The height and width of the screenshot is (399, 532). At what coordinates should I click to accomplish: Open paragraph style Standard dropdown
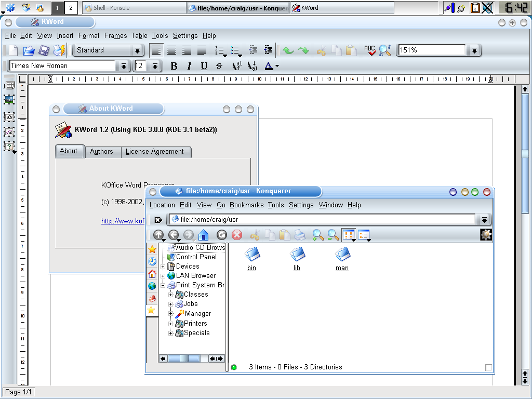pyautogui.click(x=137, y=50)
